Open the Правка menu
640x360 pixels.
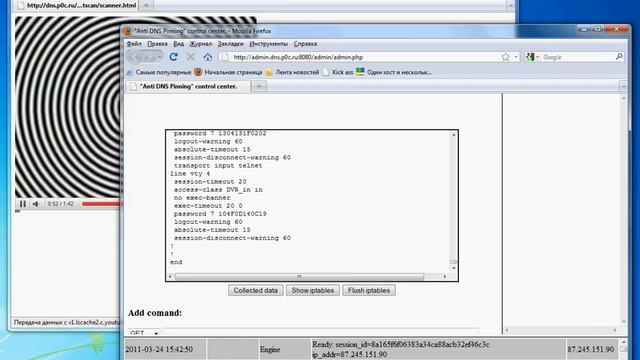tap(157, 44)
